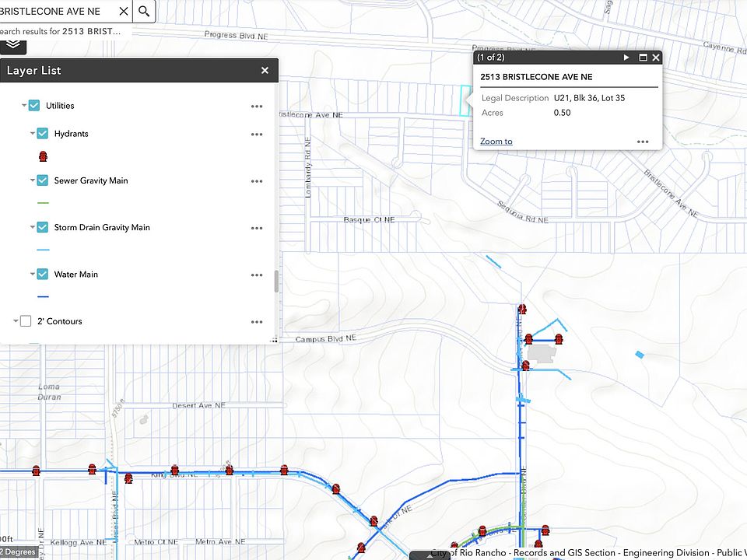This screenshot has width=747, height=560.
Task: Collapse the Utilities layer group
Action: click(x=24, y=106)
